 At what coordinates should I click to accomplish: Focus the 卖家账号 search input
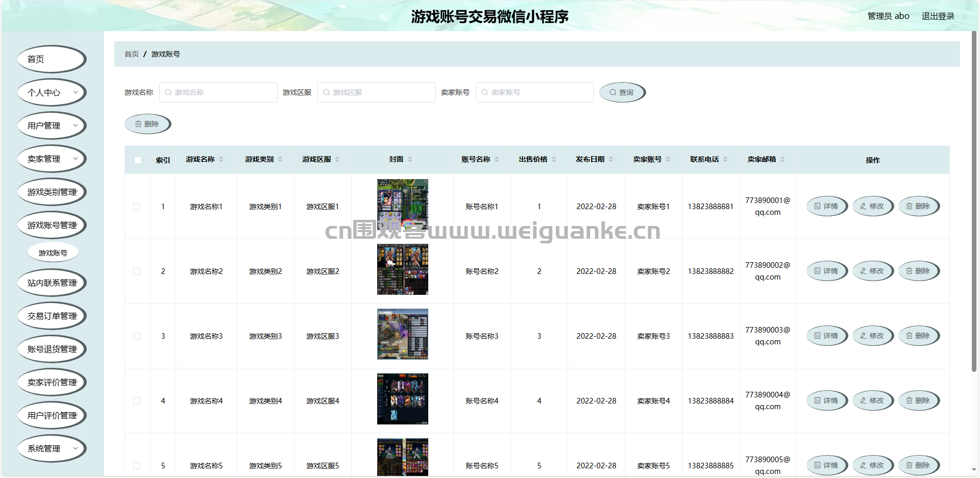click(535, 92)
